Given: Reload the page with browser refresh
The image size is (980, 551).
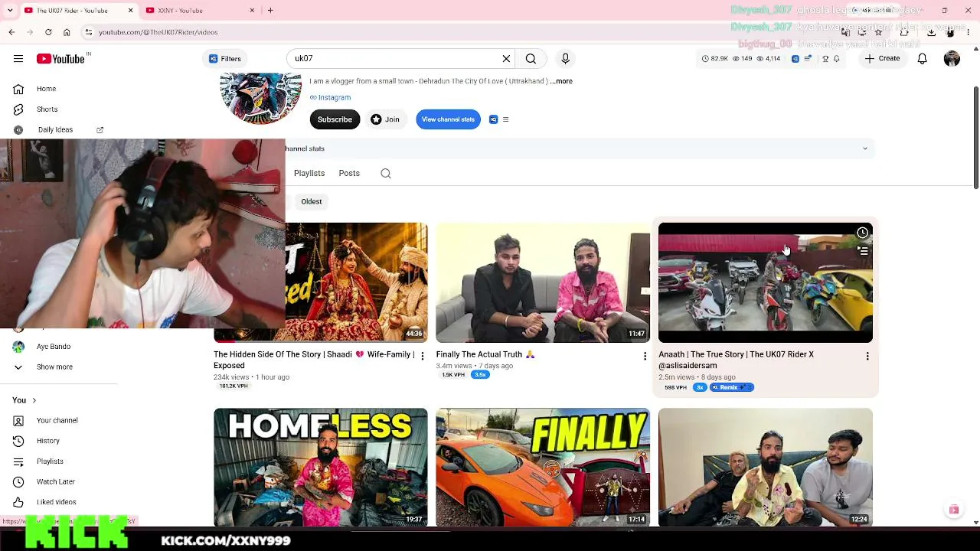Looking at the screenshot, I should pos(48,32).
